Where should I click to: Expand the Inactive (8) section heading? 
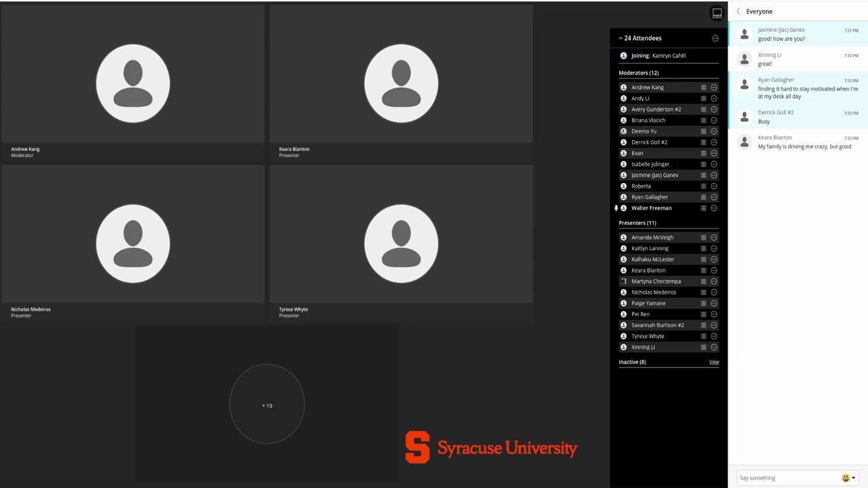pyautogui.click(x=633, y=362)
